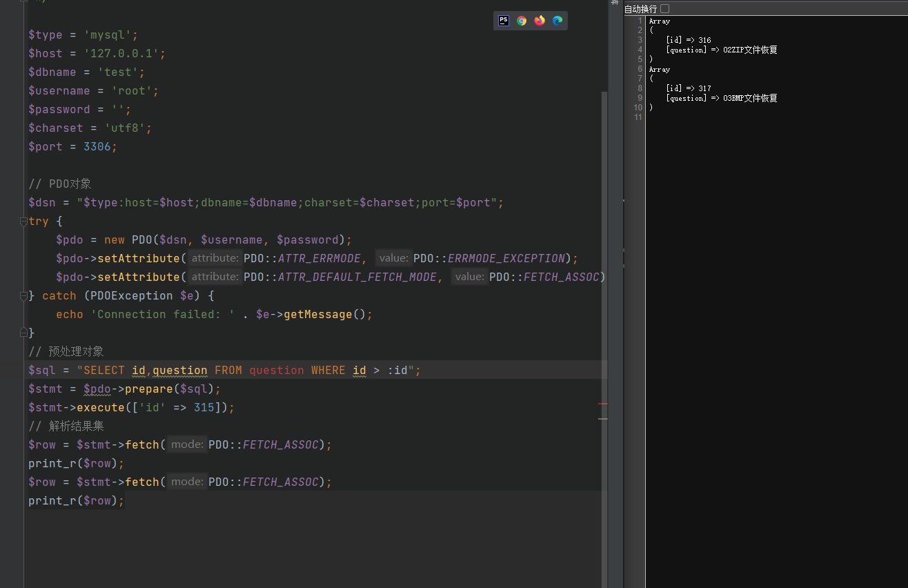The height and width of the screenshot is (588, 908).
Task: Click output line number 11
Action: [x=639, y=117]
